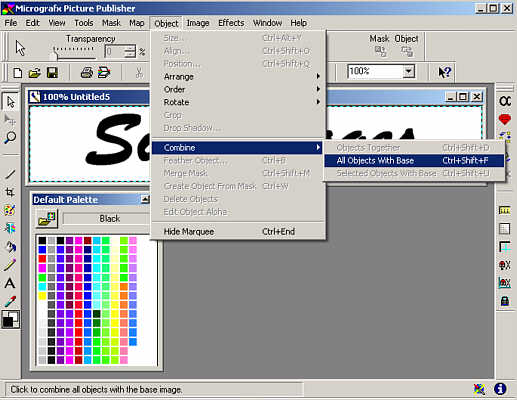Click the colorful X icon in status bar

click(x=479, y=389)
